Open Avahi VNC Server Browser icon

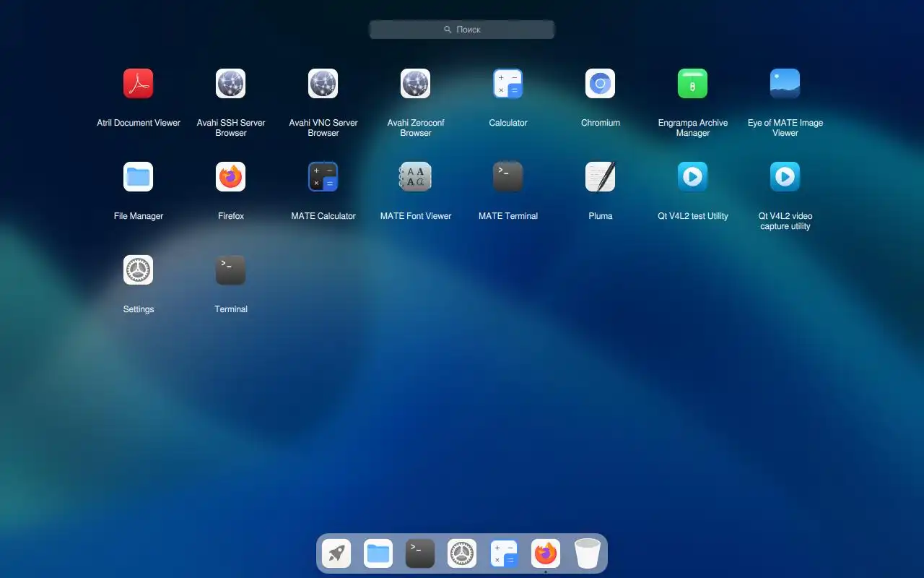(323, 84)
